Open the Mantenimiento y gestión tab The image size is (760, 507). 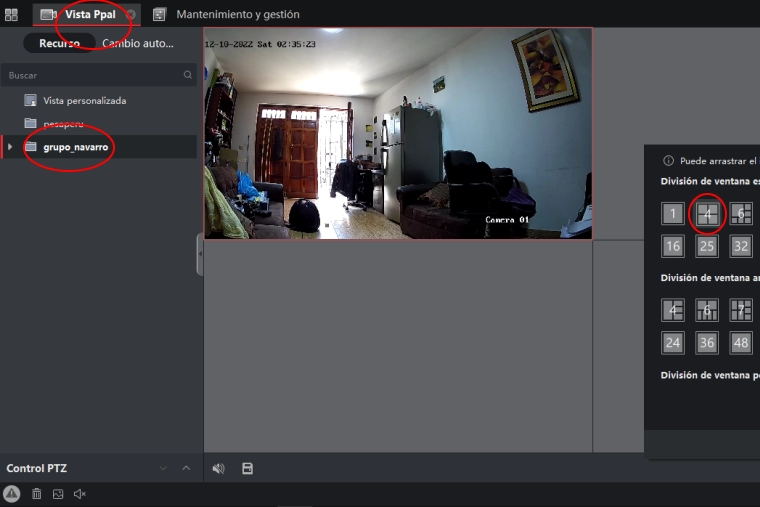237,14
